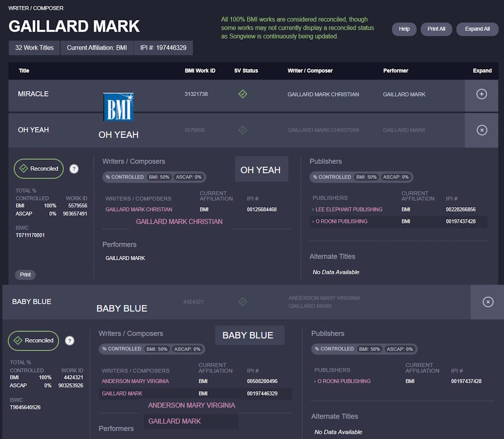Screen dimensions: 504x439
Task: Click IPI #: 197446329 box
Action: (x=163, y=48)
